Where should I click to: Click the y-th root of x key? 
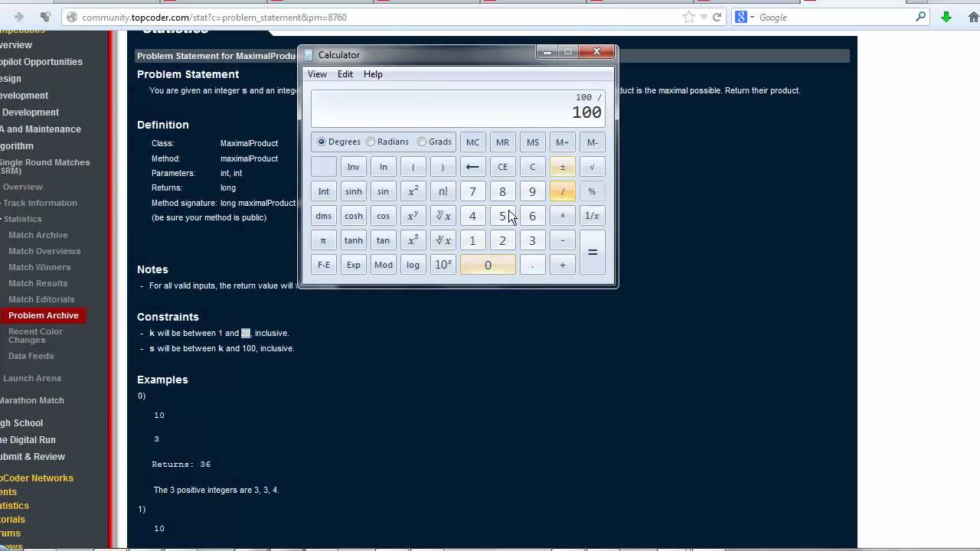point(443,216)
